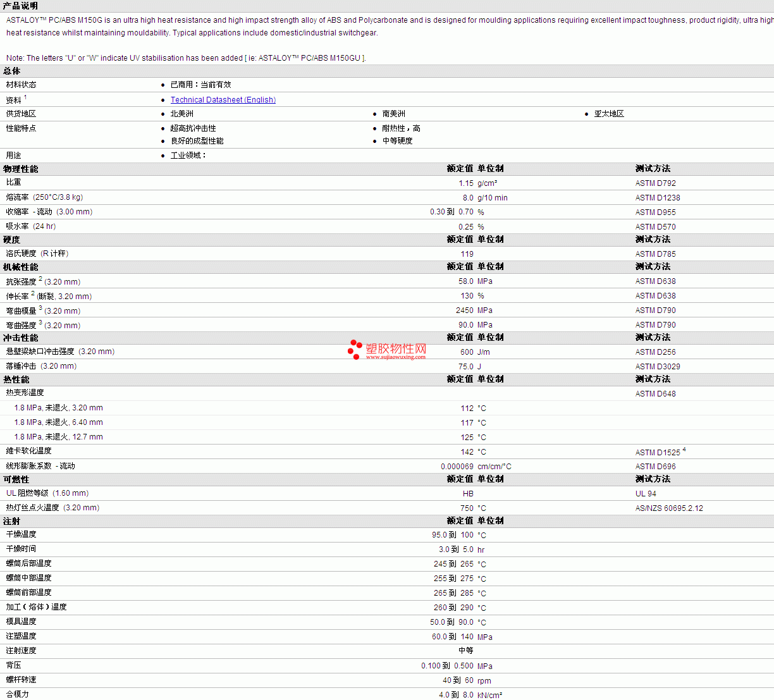The width and height of the screenshot is (774, 700).
Task: Select the 注射 section header
Action: [x=12, y=521]
